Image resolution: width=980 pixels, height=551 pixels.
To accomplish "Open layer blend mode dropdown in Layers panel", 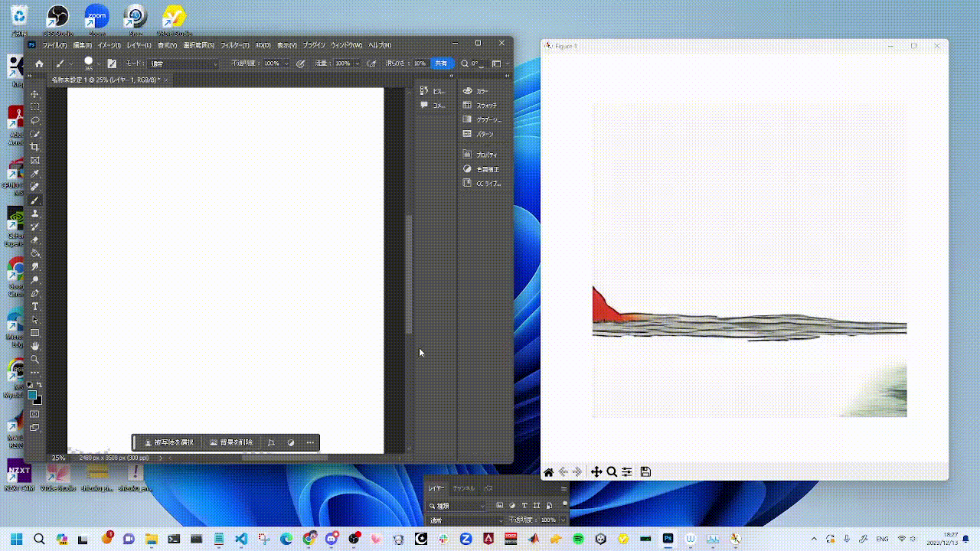I will (x=465, y=520).
